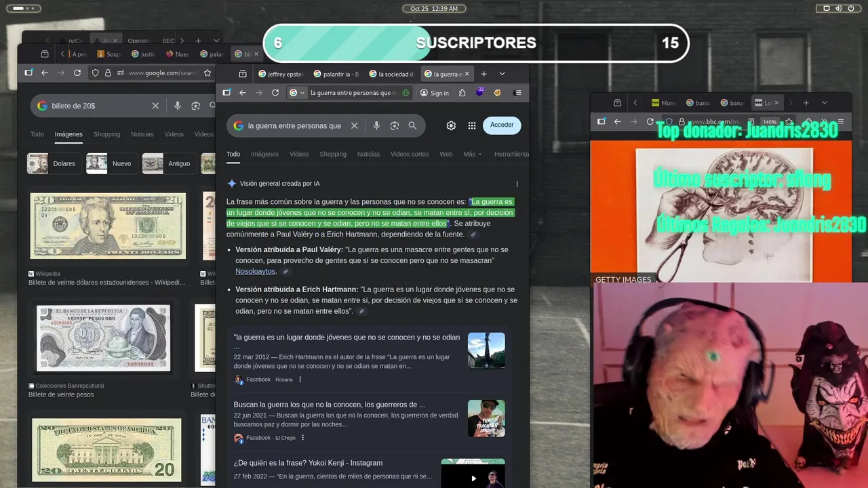
Task: Select the Todo tab in the billete search
Action: click(x=37, y=134)
